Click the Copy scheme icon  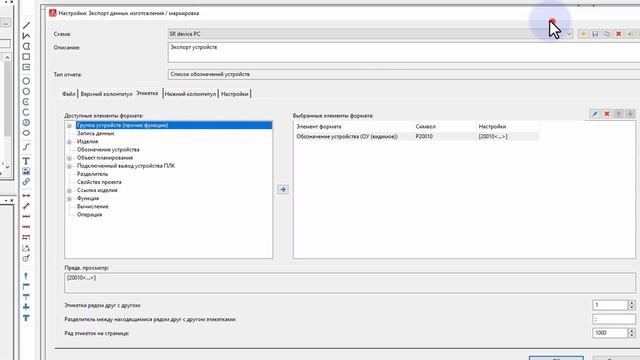click(x=607, y=34)
